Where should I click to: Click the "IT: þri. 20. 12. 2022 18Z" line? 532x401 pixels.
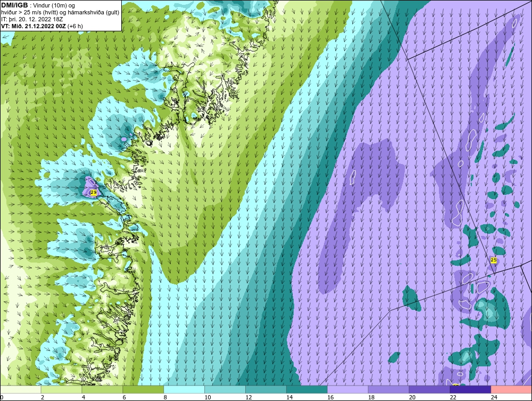32,19
